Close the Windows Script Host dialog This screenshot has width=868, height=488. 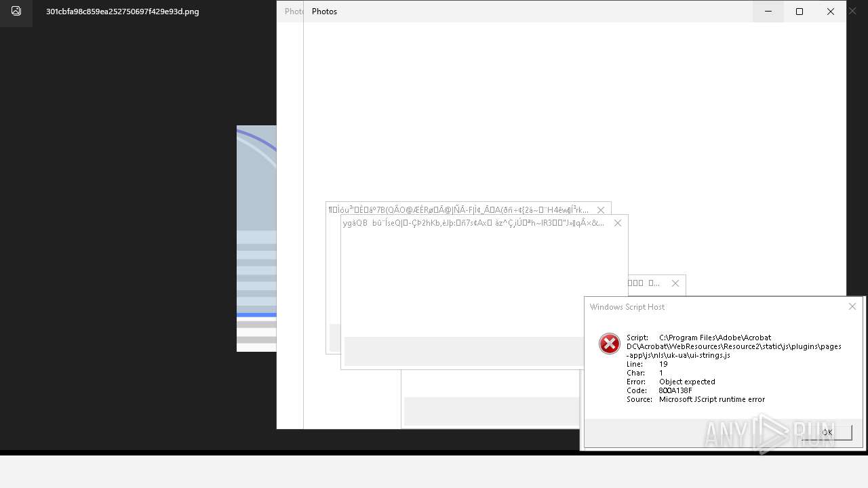(852, 306)
